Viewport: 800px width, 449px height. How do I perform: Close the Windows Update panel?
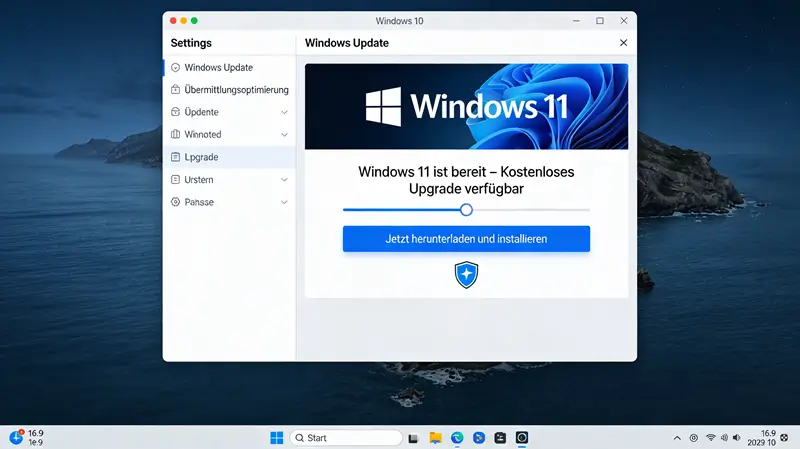(623, 43)
